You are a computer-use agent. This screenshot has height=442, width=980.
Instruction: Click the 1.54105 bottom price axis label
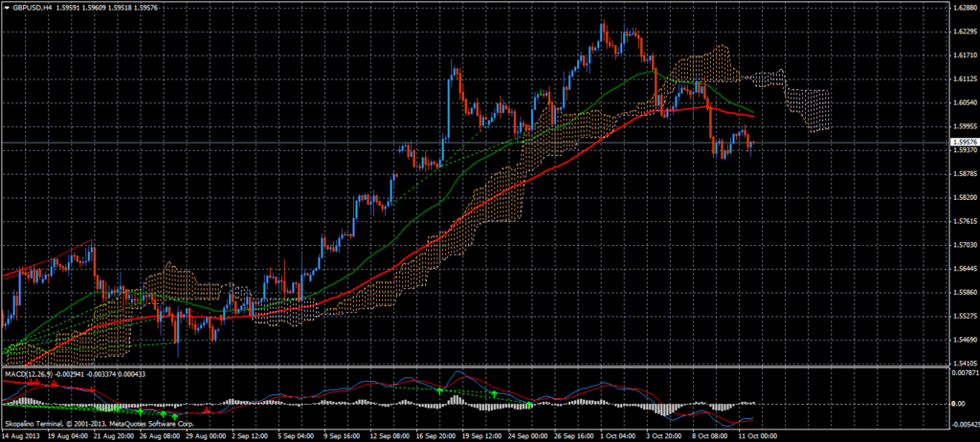[x=961, y=364]
